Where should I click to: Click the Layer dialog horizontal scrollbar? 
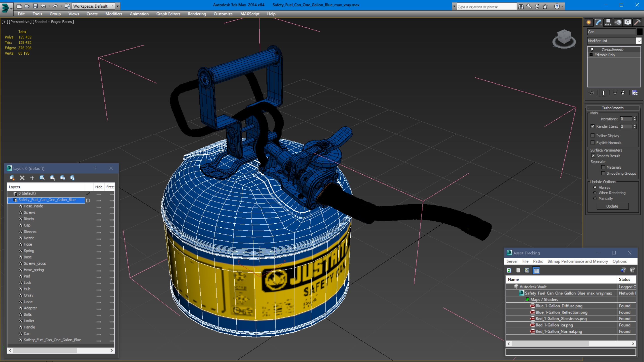(x=61, y=350)
